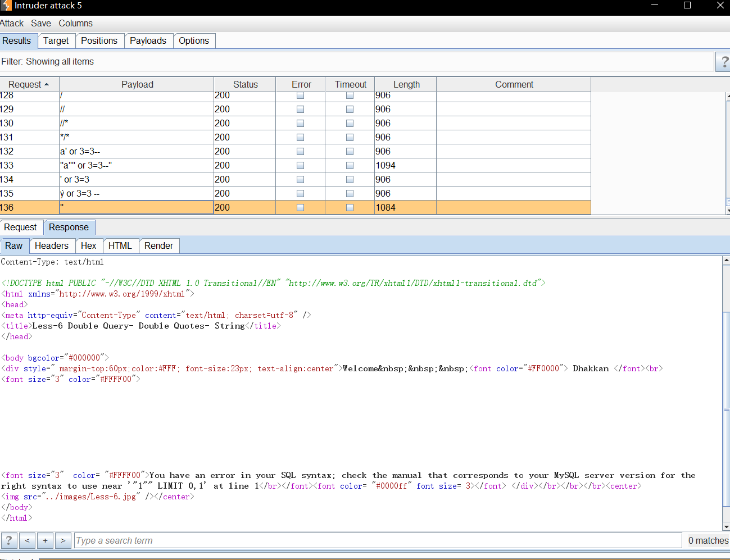Toggle Error checkbox in row 129
730x560 pixels.
[300, 109]
